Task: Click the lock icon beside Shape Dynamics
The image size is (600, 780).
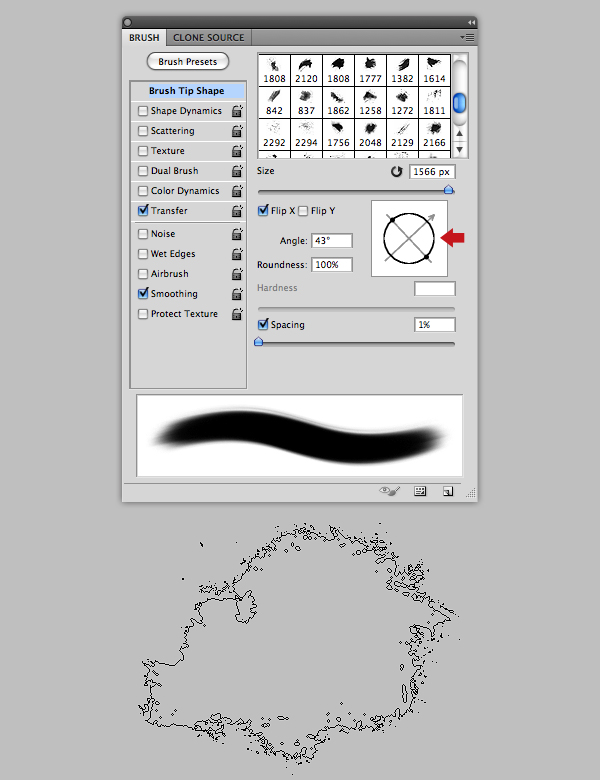Action: click(x=237, y=111)
